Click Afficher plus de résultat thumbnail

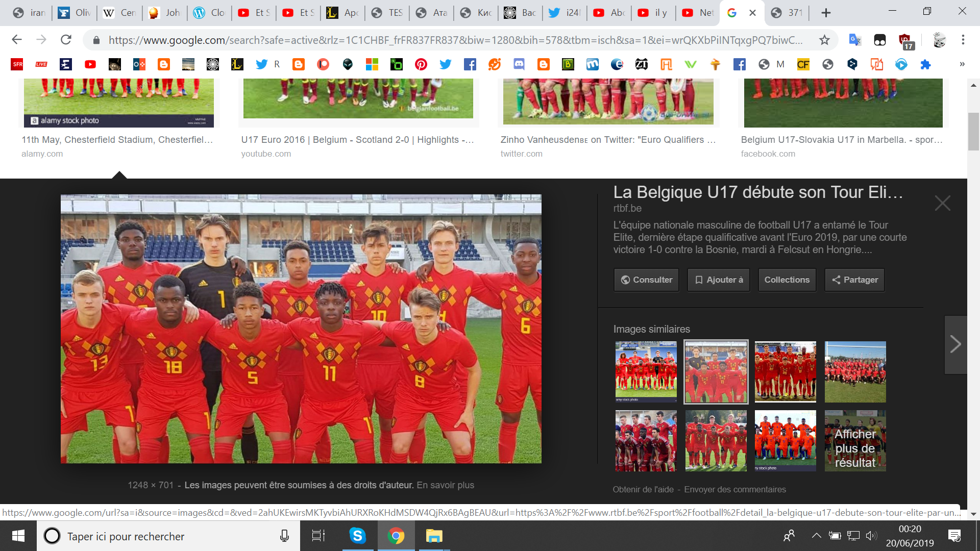click(x=855, y=441)
